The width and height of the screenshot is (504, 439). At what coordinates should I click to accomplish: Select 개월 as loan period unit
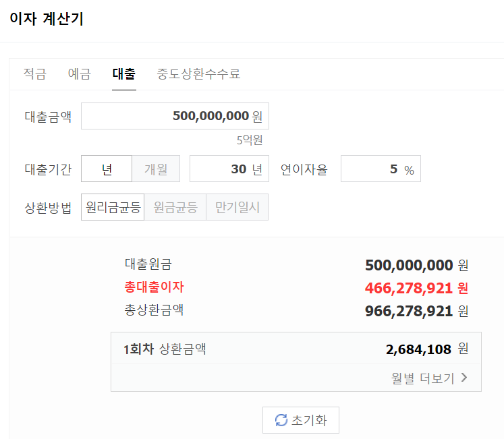156,169
